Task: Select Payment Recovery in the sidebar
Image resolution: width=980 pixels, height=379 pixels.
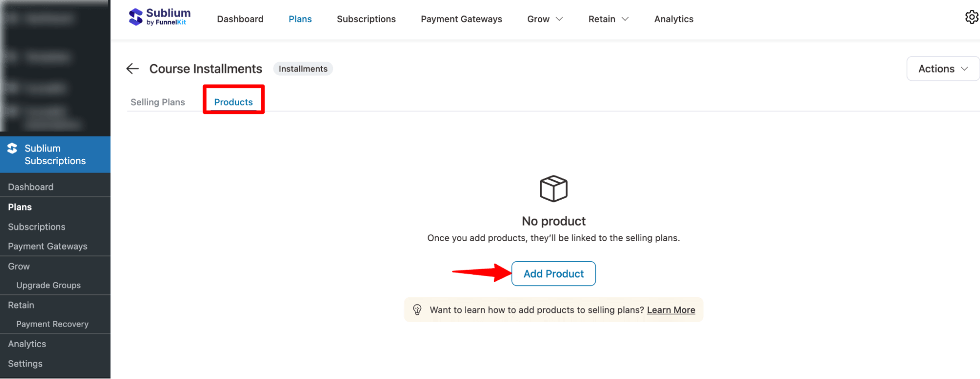Action: [52, 324]
